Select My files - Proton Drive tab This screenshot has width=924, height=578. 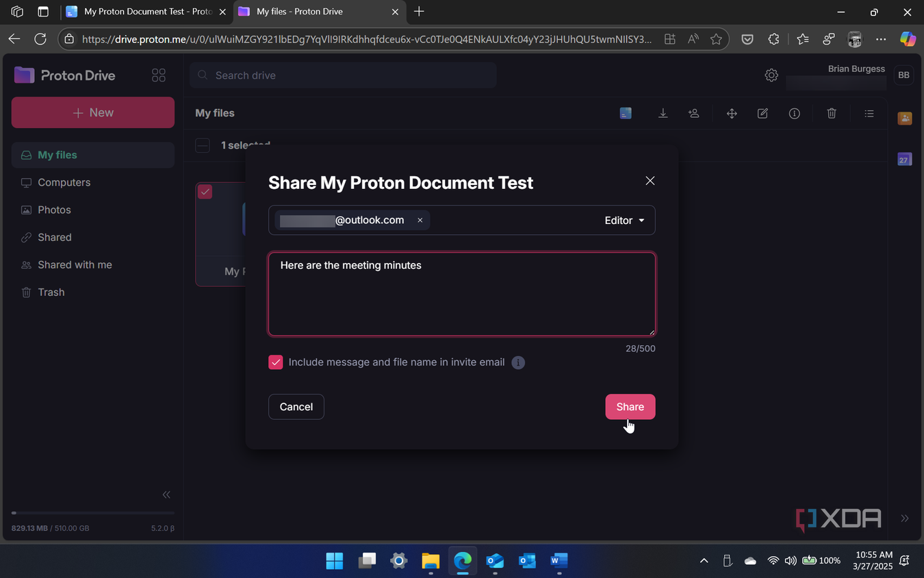tap(319, 12)
